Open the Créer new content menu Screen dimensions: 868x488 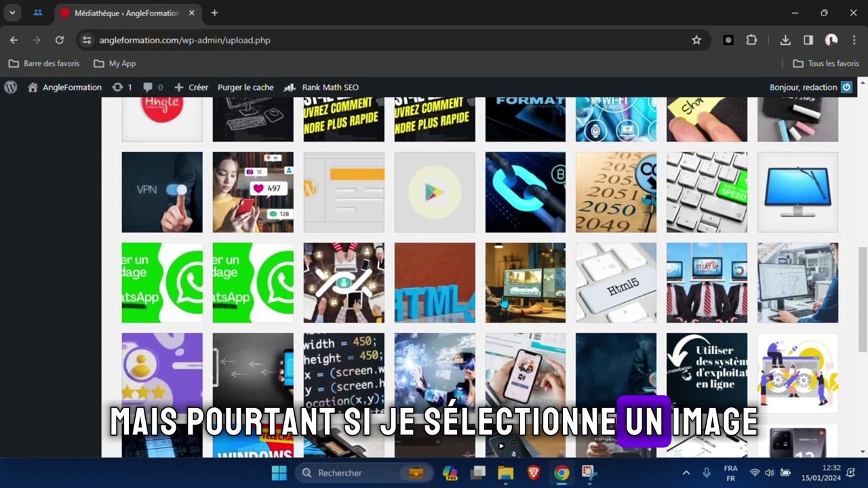click(x=191, y=87)
